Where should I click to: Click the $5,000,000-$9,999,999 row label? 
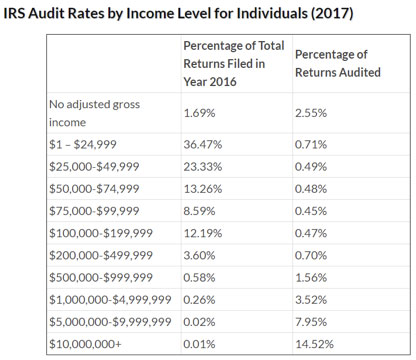(110, 322)
